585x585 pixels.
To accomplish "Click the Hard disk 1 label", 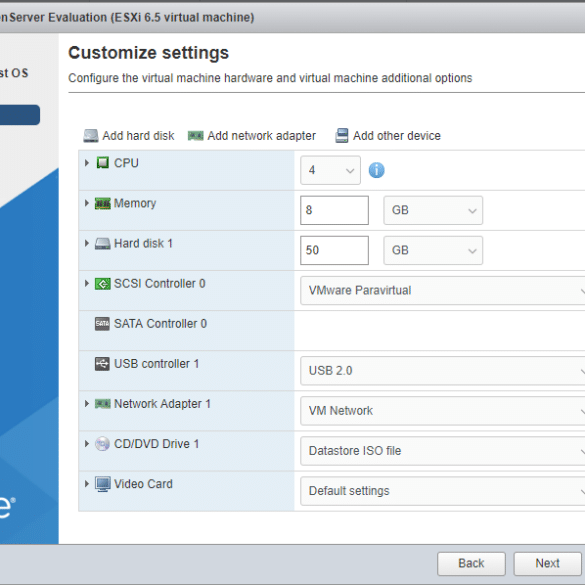I will click(143, 244).
